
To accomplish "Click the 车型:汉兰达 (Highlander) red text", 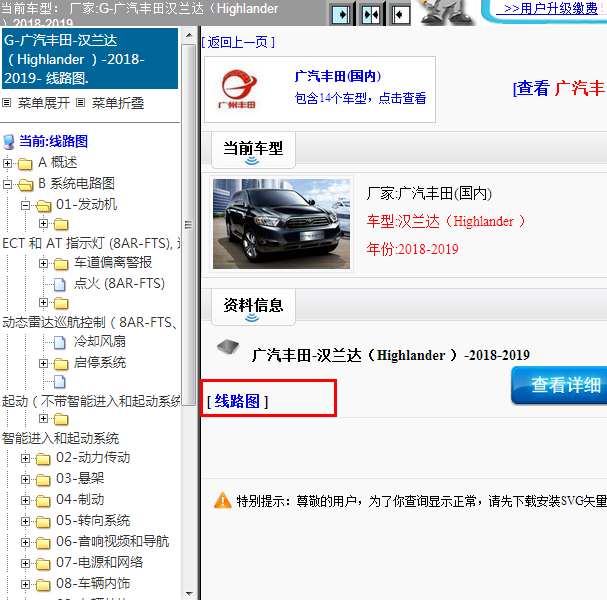I will pyautogui.click(x=446, y=221).
